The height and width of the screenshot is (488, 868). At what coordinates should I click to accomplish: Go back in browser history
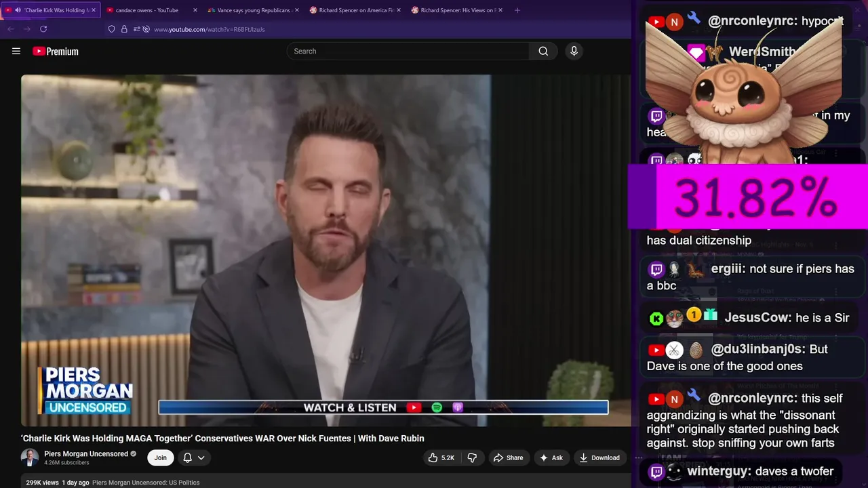[11, 29]
